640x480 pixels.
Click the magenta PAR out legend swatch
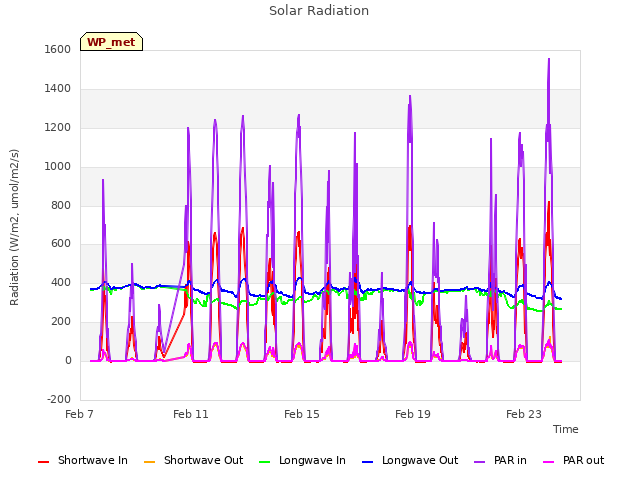(549, 462)
